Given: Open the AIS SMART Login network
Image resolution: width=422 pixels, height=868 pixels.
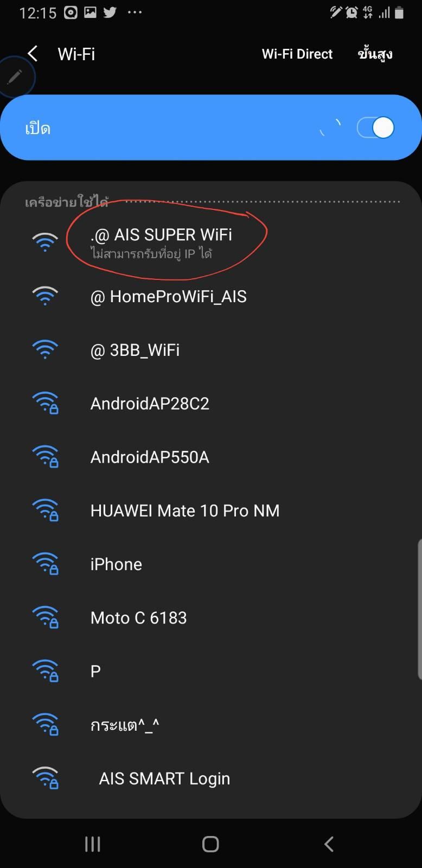Looking at the screenshot, I should pos(211,778).
